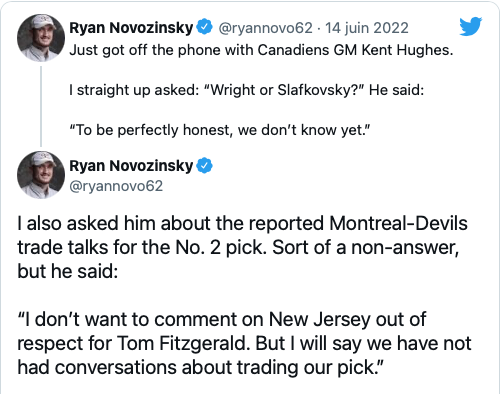The height and width of the screenshot is (394, 500).
Task: Click the quote 'To be perfectly honest, we don't know yet'
Action: [220, 130]
